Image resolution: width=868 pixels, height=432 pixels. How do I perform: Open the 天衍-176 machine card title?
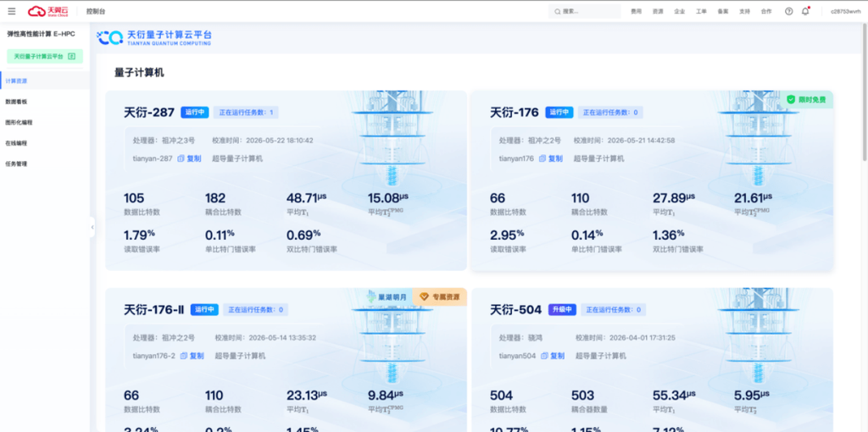click(x=515, y=113)
